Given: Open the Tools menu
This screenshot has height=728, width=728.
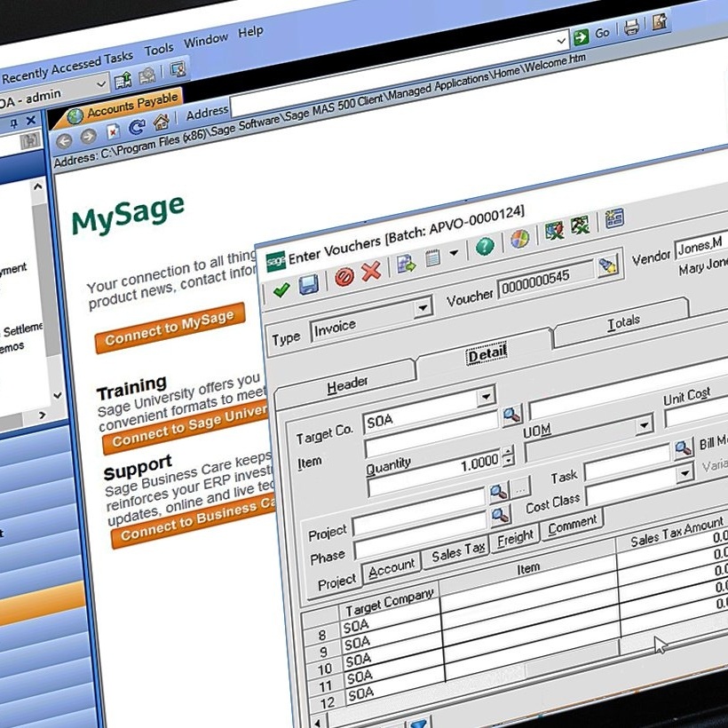Looking at the screenshot, I should (159, 50).
